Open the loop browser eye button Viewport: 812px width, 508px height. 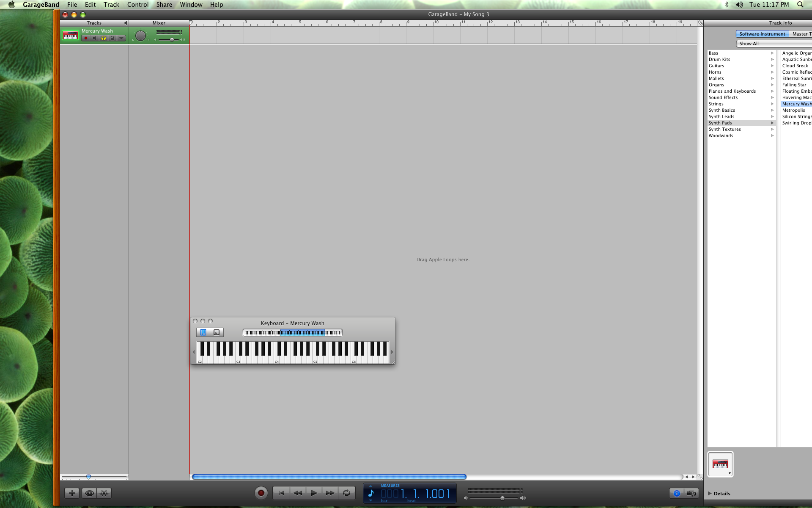click(x=89, y=493)
